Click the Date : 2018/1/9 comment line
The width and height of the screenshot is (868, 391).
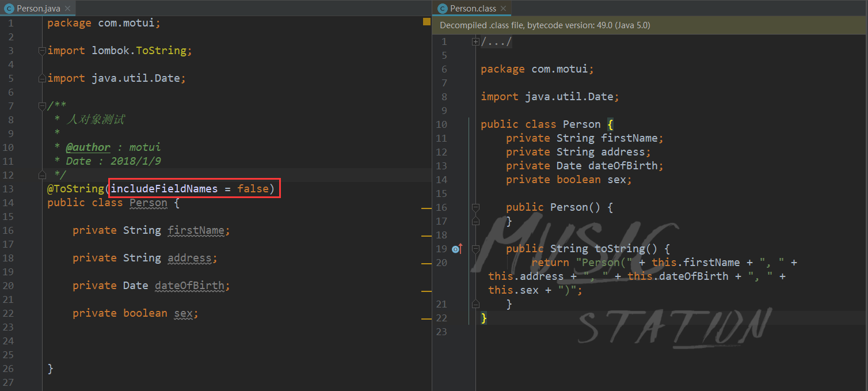pyautogui.click(x=113, y=161)
